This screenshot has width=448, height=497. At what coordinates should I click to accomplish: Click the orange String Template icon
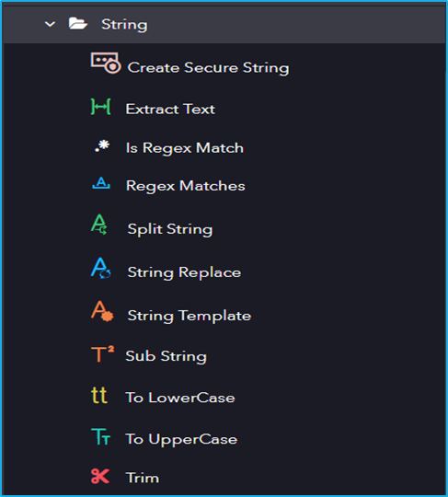pyautogui.click(x=102, y=311)
